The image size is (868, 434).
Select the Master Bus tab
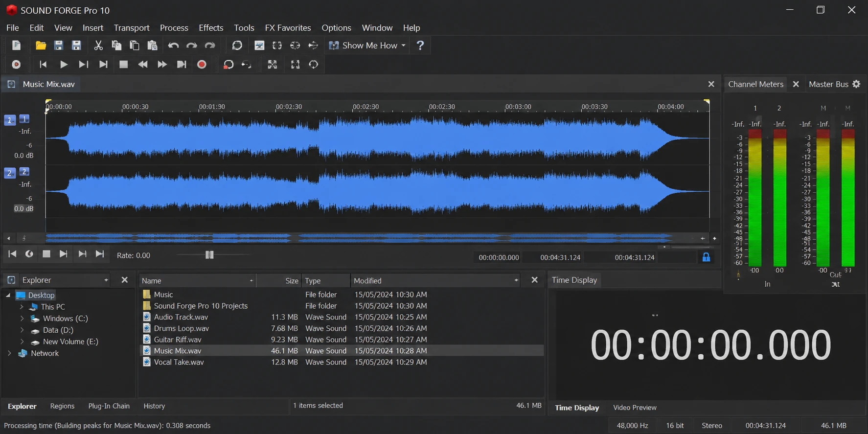[828, 84]
